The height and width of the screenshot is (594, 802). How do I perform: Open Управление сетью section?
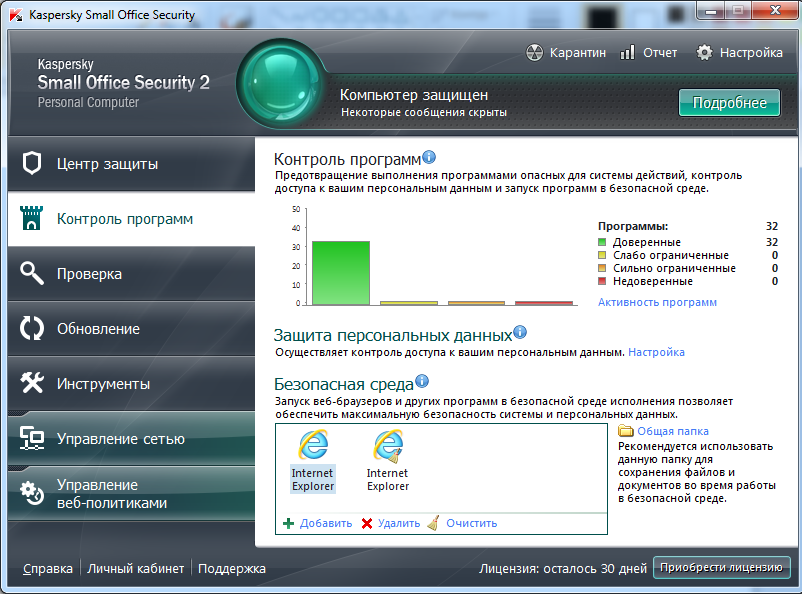tap(131, 438)
